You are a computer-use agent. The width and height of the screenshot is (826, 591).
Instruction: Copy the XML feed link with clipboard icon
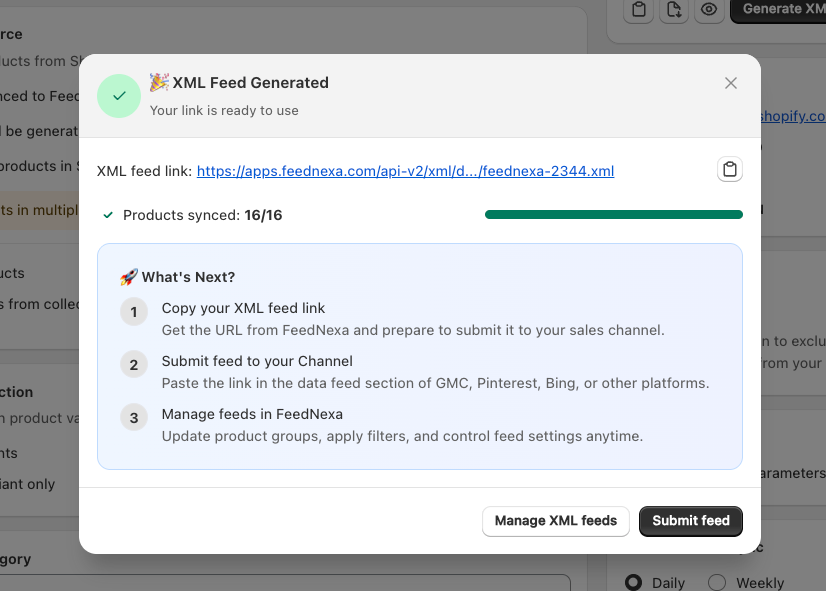[730, 170]
